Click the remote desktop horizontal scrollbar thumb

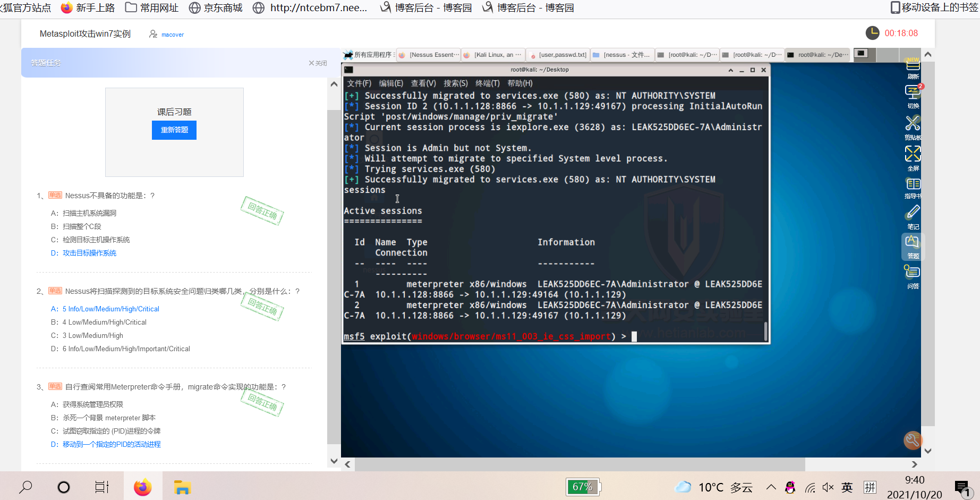pyautogui.click(x=580, y=464)
